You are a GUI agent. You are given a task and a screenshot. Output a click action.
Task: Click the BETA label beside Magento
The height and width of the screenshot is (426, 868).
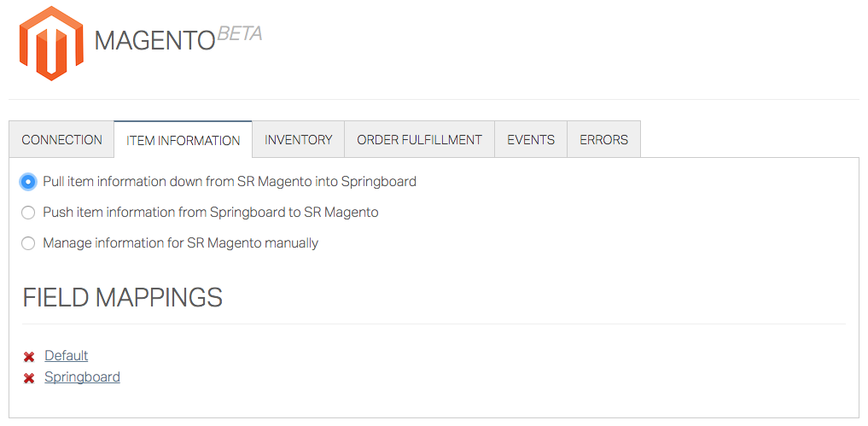point(239,34)
